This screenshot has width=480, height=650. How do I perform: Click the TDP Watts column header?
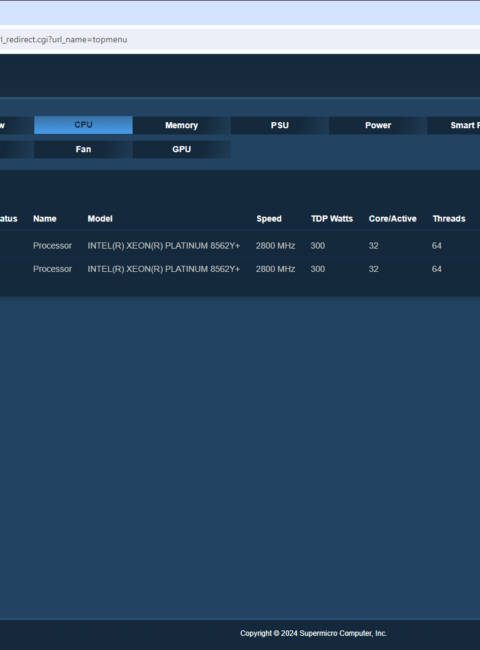pyautogui.click(x=332, y=219)
